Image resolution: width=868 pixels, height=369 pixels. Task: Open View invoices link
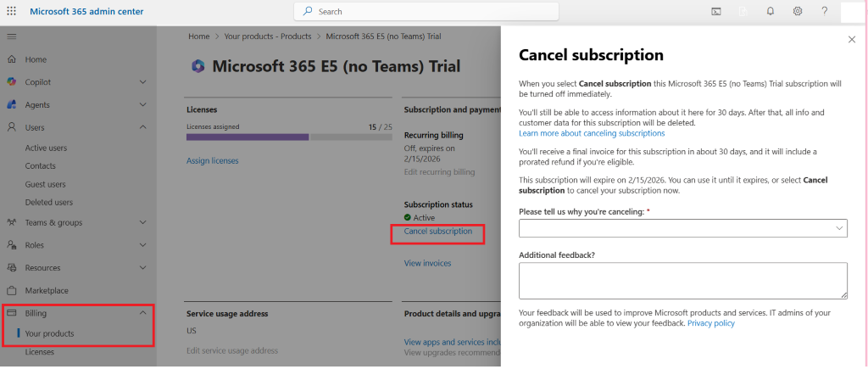tap(427, 263)
